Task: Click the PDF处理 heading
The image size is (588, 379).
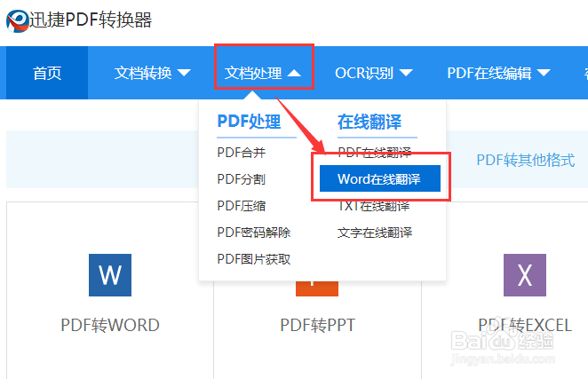Action: [249, 121]
